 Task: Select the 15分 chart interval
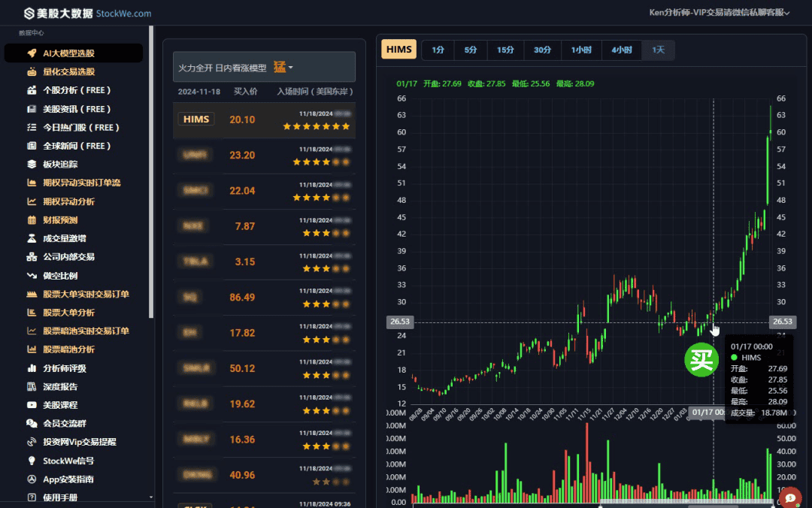(x=505, y=50)
